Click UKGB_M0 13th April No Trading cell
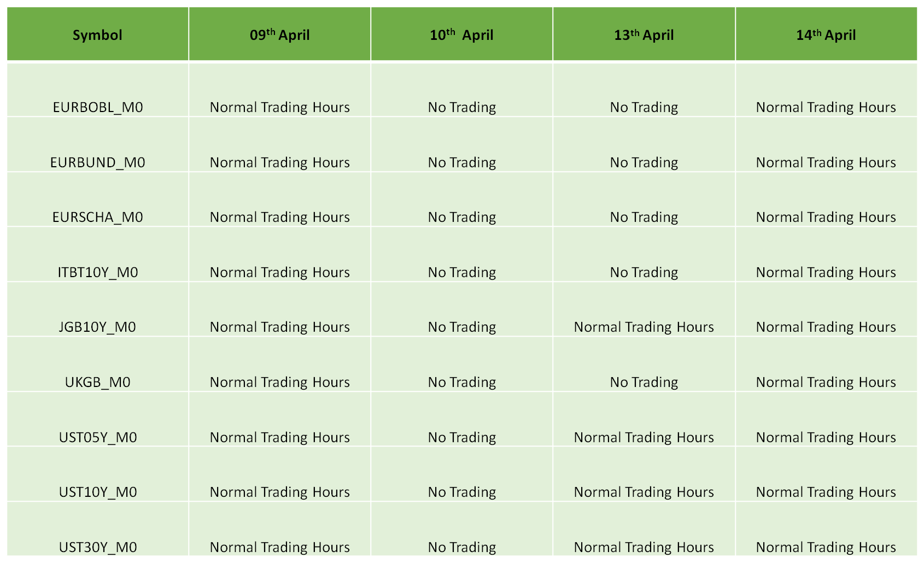Screen dimensions: 924x563 [x=644, y=364]
